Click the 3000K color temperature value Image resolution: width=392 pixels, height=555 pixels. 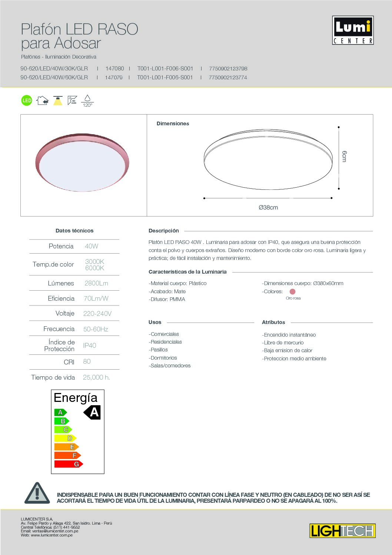95,262
